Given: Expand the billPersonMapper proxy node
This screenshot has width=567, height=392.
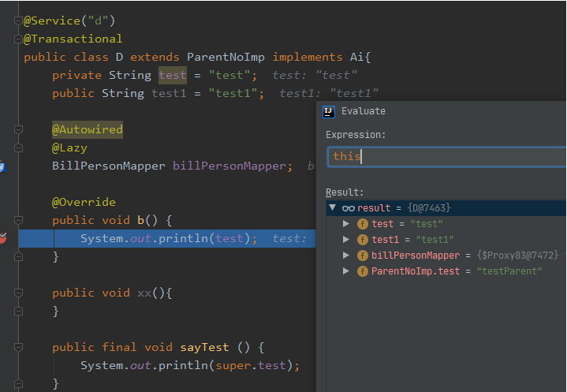Looking at the screenshot, I should (346, 256).
